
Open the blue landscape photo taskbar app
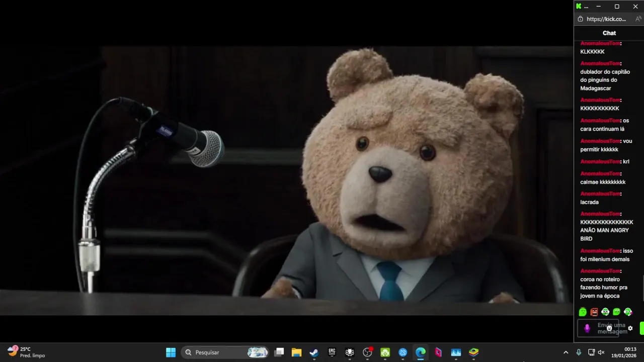pos(456,352)
